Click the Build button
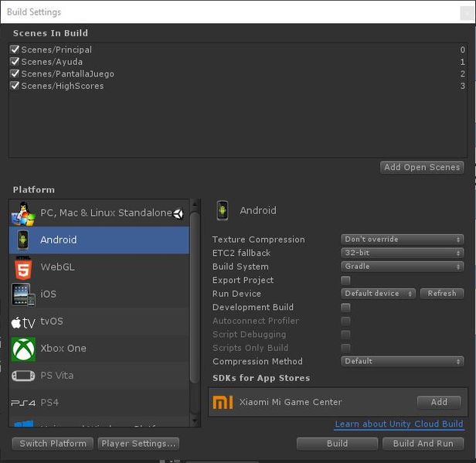 click(x=337, y=444)
